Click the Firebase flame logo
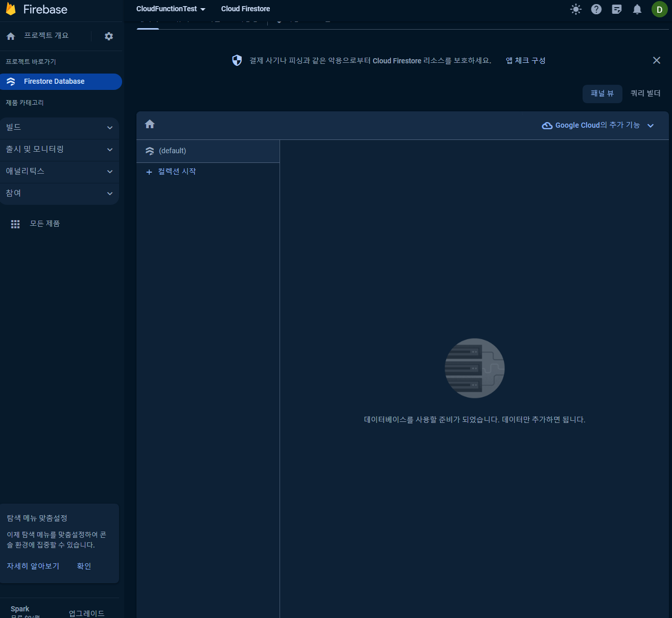 11,9
